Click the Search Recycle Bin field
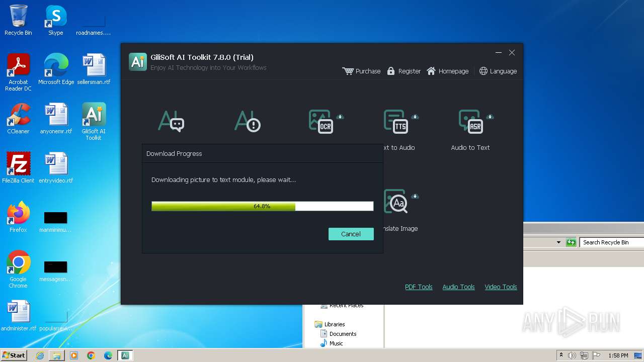 pyautogui.click(x=611, y=242)
